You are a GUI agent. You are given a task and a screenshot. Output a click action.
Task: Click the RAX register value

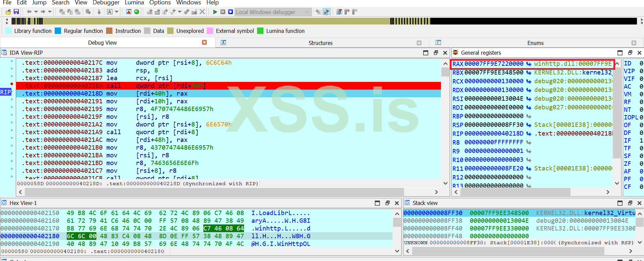tap(494, 64)
